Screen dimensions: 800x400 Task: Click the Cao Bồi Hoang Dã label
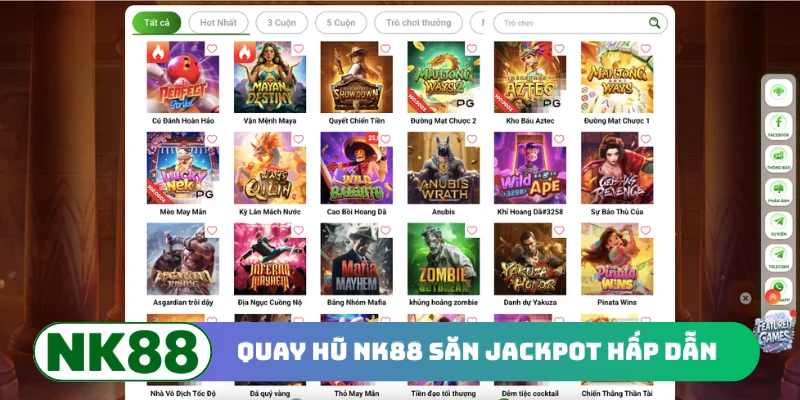click(x=357, y=212)
